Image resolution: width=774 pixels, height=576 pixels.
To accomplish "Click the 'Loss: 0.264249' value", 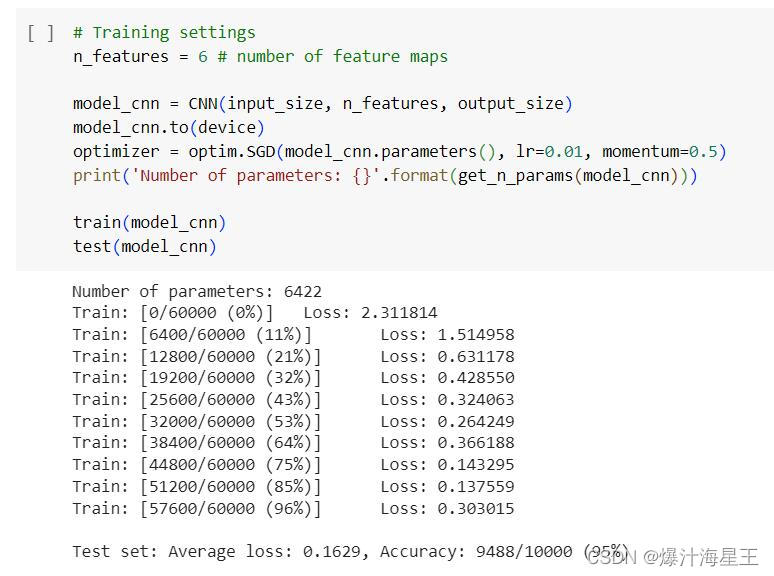I will point(447,422).
